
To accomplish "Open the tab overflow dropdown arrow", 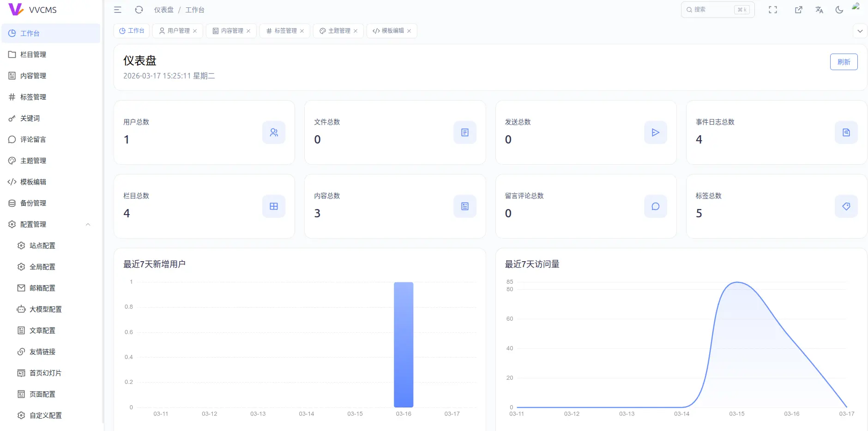I will click(860, 31).
